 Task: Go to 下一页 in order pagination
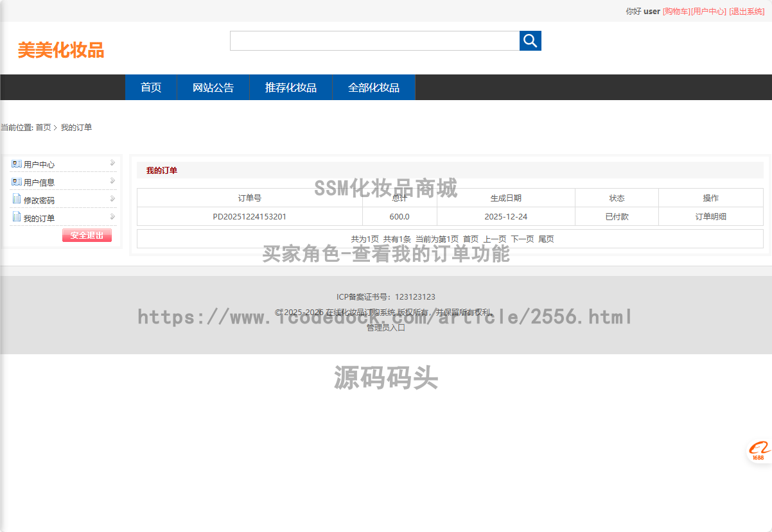point(522,239)
